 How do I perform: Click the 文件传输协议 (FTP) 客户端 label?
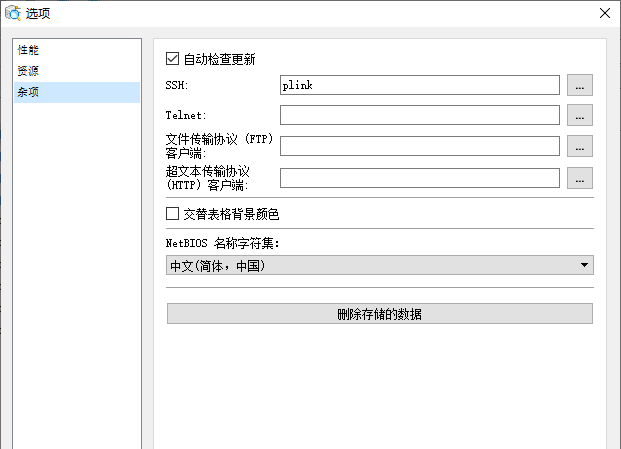[219, 146]
